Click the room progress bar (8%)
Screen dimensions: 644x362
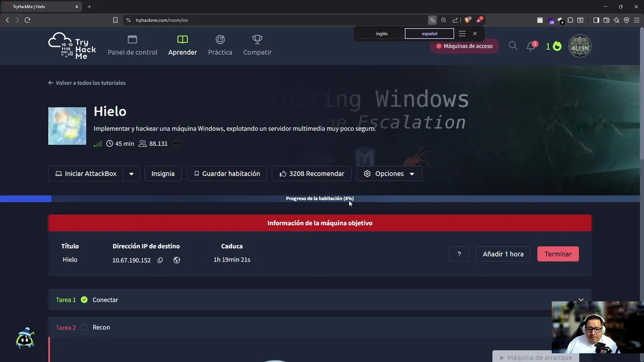coord(320,199)
